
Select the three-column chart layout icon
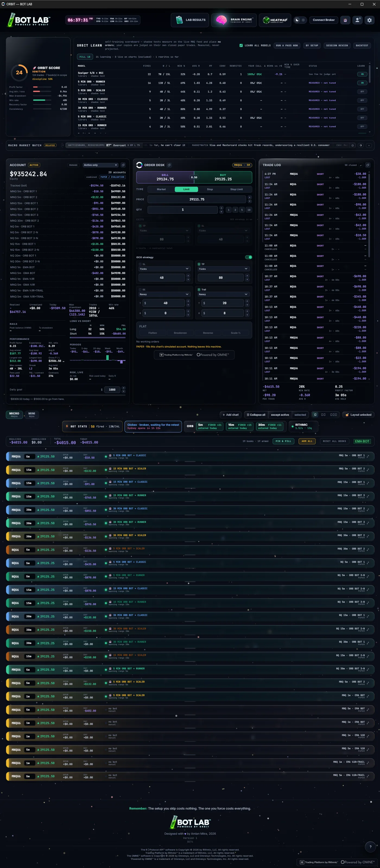click(x=333, y=415)
